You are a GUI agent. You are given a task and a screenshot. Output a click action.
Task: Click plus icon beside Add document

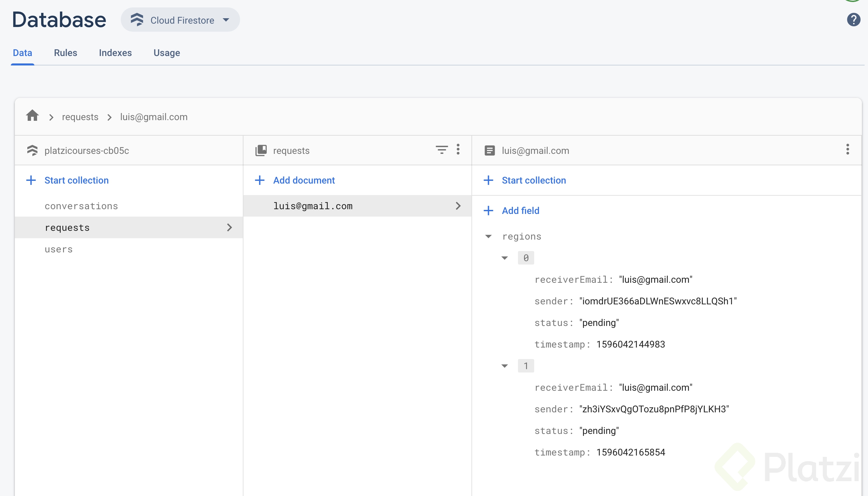[x=260, y=180]
